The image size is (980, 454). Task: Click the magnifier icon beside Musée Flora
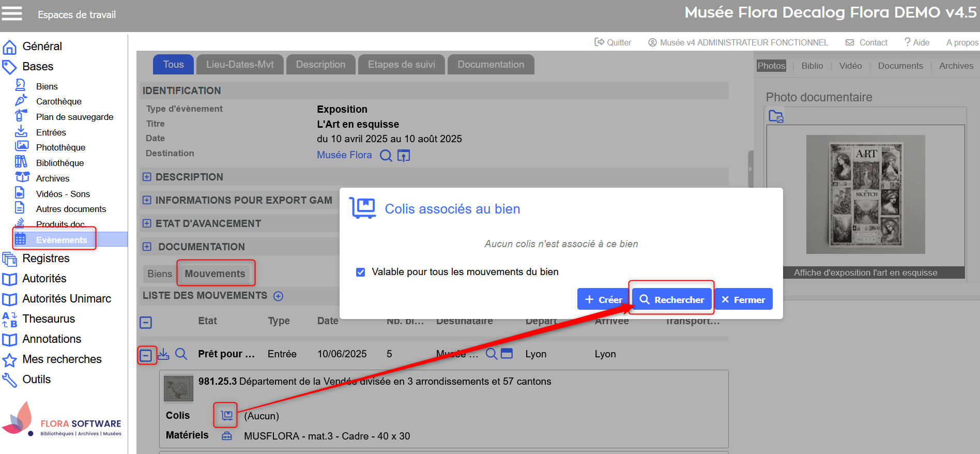[x=386, y=155]
